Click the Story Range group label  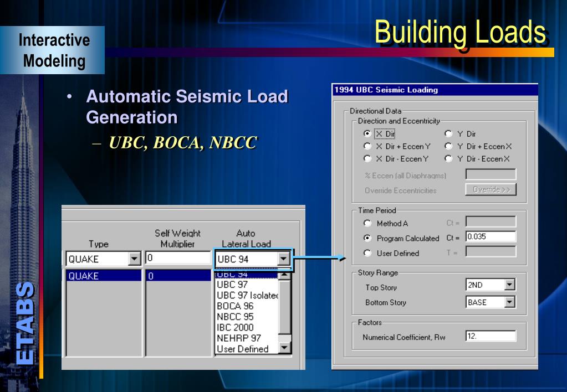click(x=378, y=272)
